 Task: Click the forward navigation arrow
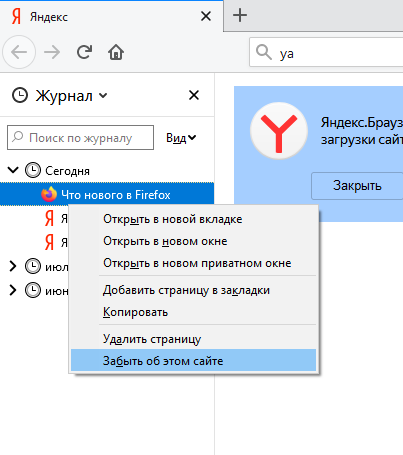point(52,52)
